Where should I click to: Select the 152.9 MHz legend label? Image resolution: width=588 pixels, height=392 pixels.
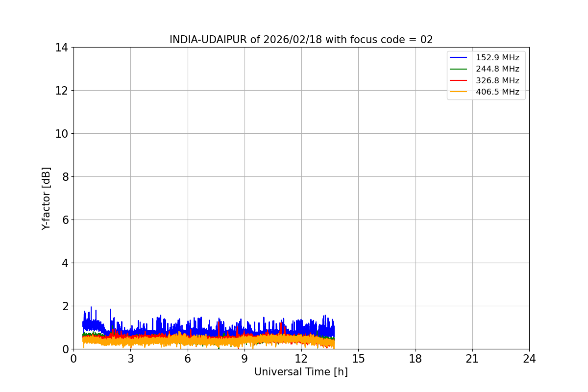497,58
